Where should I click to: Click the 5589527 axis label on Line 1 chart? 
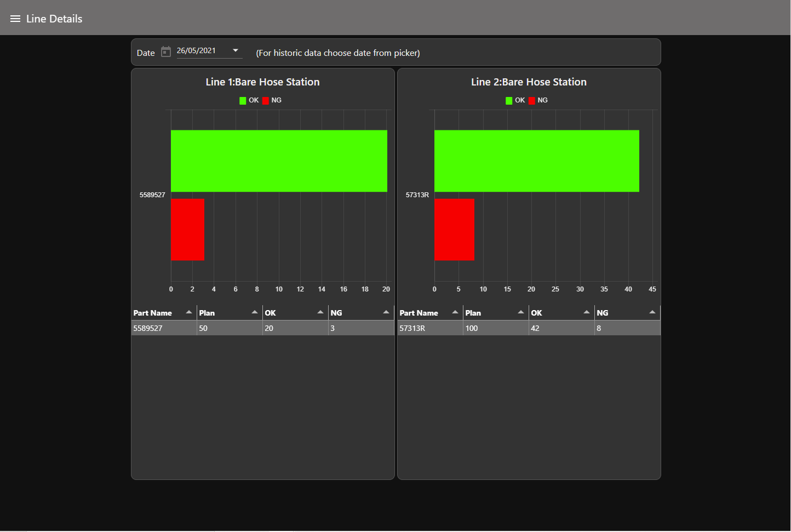(x=152, y=195)
